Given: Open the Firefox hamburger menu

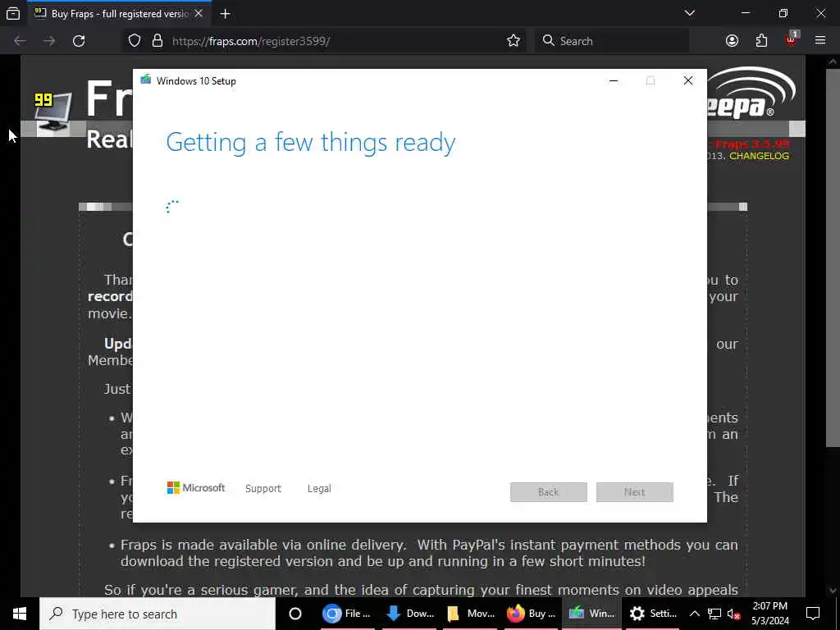Looking at the screenshot, I should [x=820, y=41].
